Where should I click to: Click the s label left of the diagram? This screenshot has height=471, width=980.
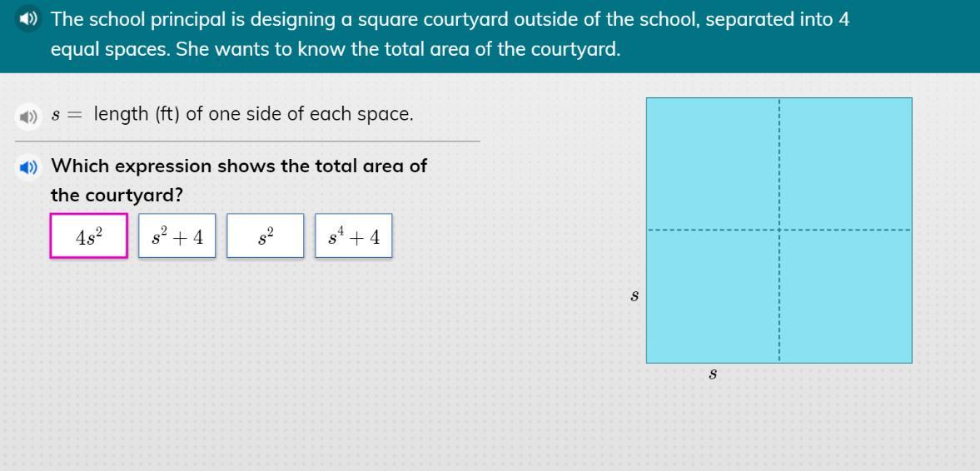tap(634, 296)
